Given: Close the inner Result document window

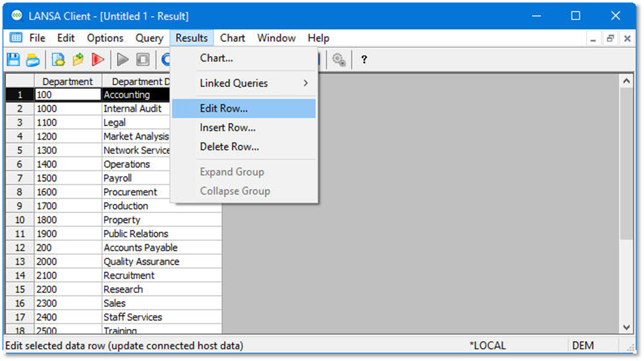Looking at the screenshot, I should [x=627, y=38].
